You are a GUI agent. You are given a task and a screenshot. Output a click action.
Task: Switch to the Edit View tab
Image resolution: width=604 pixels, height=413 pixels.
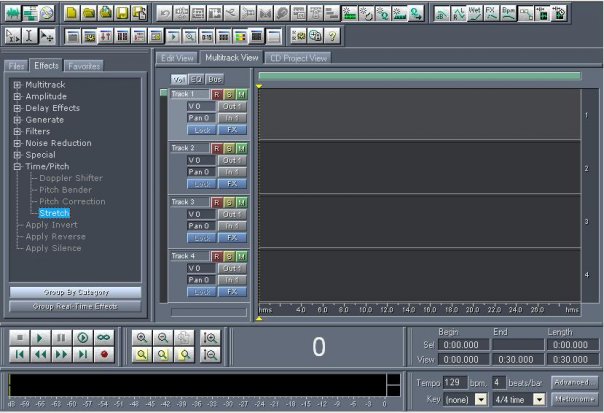177,58
